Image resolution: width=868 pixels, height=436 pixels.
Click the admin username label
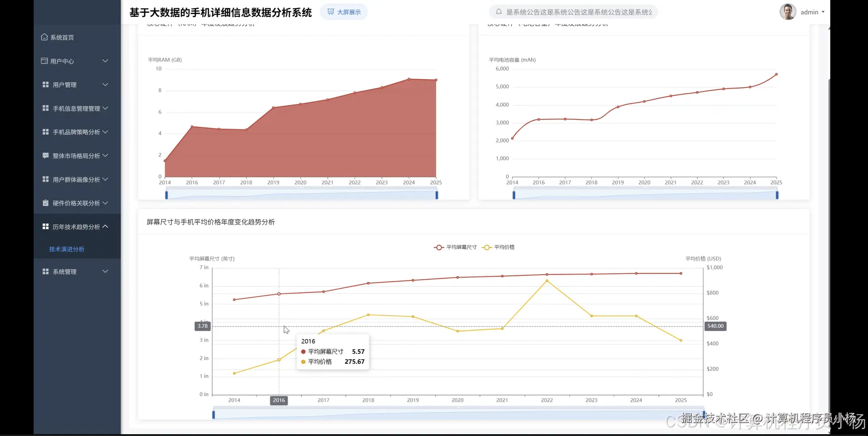click(809, 12)
